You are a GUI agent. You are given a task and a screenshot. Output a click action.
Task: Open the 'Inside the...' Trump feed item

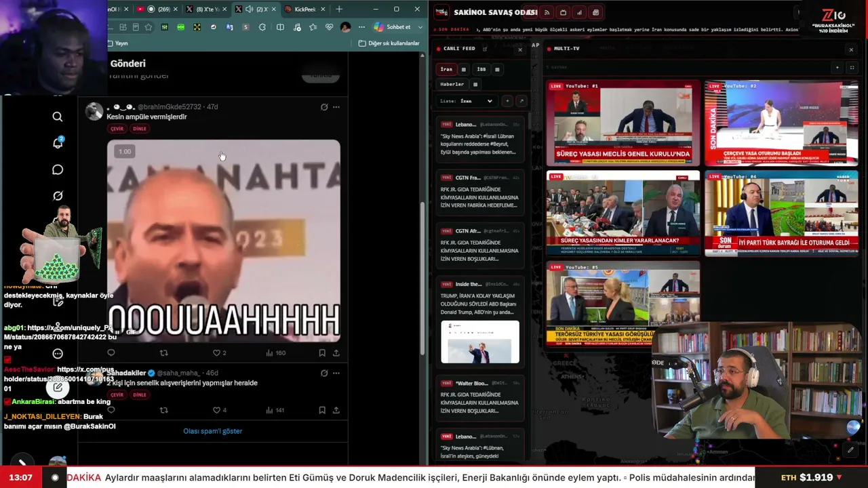click(x=480, y=321)
